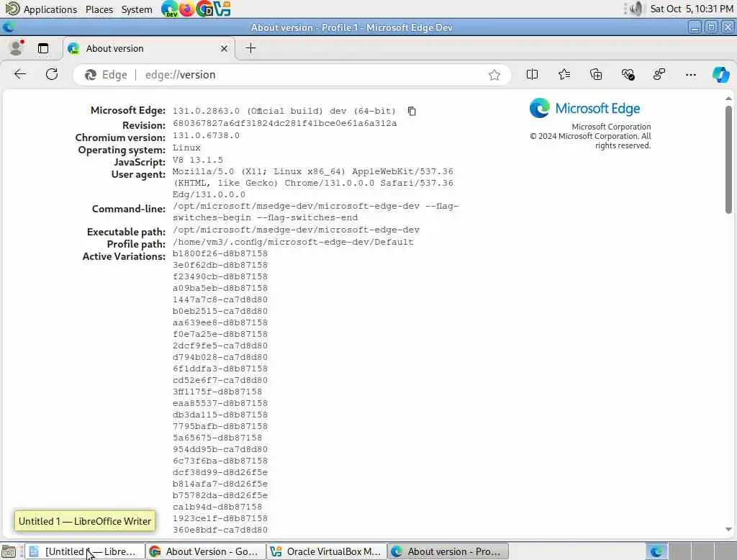Open a new tab with plus button
The height and width of the screenshot is (560, 737).
(x=250, y=48)
